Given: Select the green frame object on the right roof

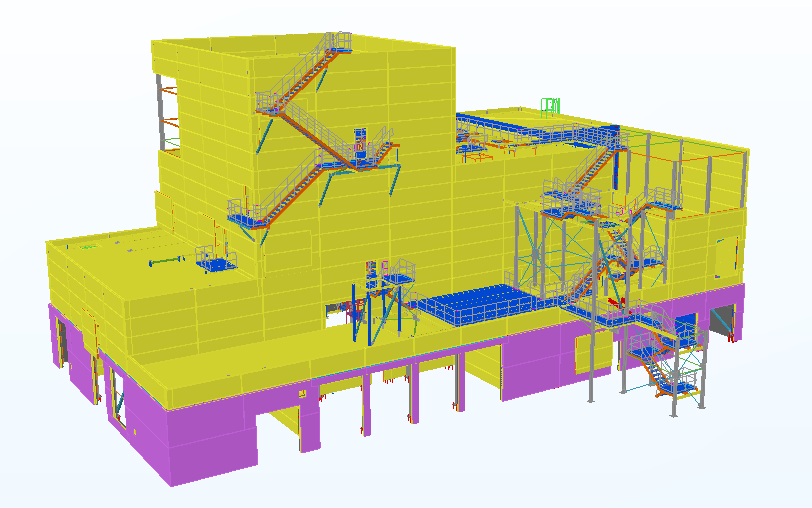Looking at the screenshot, I should 550,105.
